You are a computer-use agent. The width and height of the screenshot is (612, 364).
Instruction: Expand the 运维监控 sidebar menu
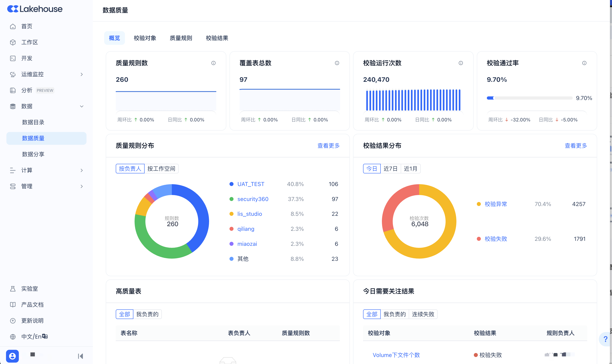pyautogui.click(x=82, y=74)
